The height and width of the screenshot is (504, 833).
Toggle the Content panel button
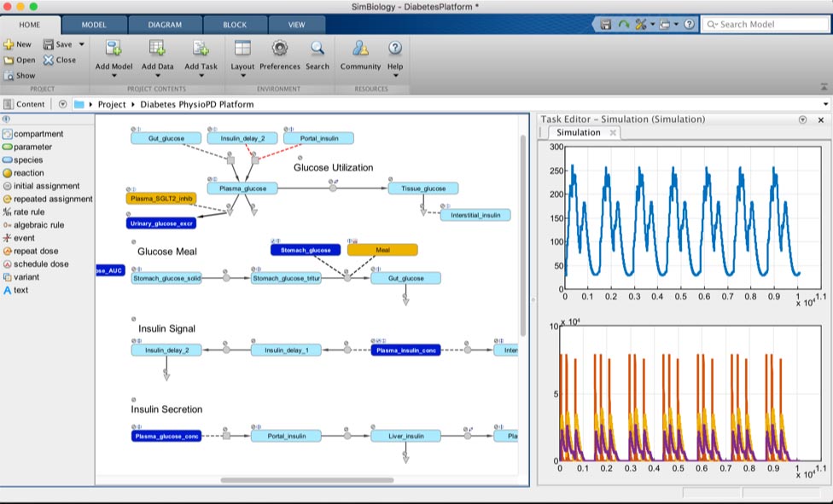coord(24,105)
